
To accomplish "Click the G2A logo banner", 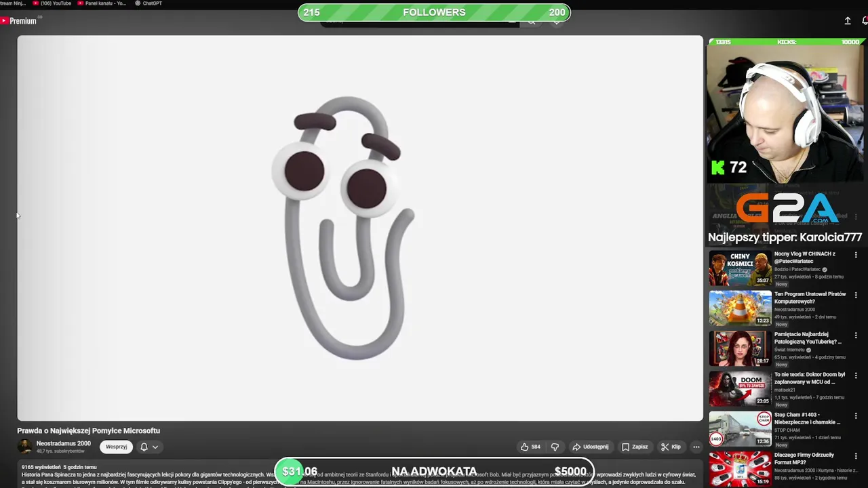I will (x=787, y=207).
